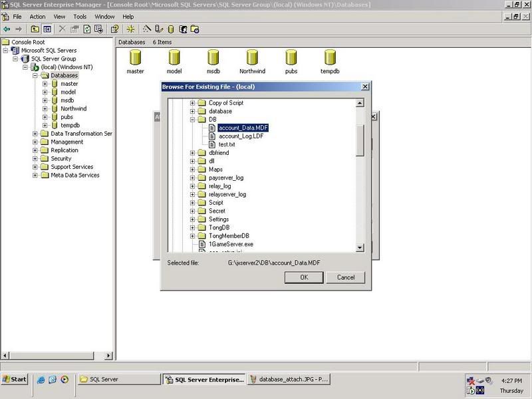Click the scroll-up arrow in the file browser

(360, 103)
